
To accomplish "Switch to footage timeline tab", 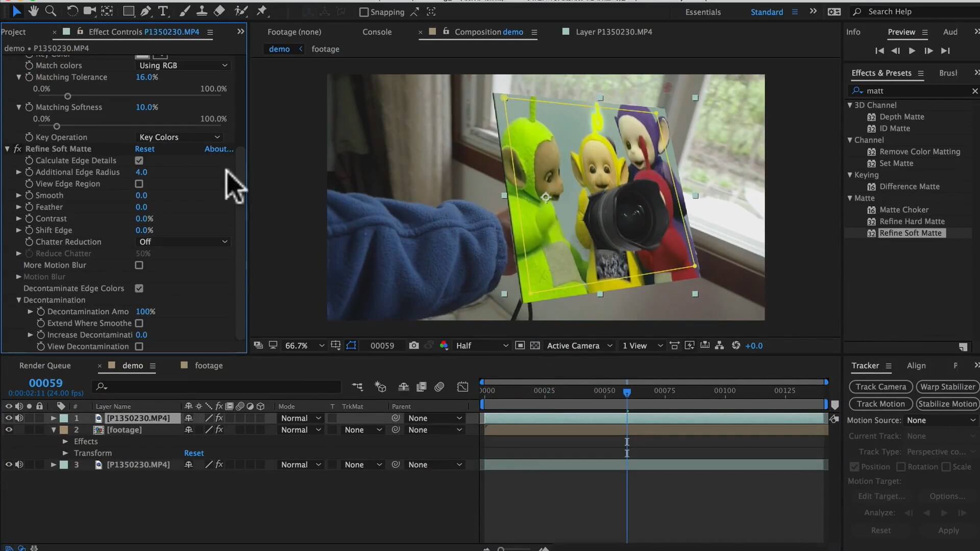I will [x=208, y=365].
